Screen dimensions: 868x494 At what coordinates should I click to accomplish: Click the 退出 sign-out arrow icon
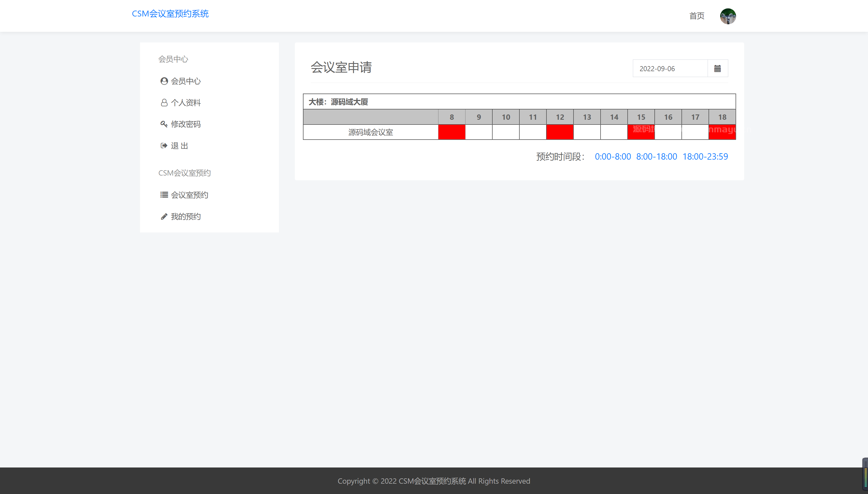(x=164, y=146)
